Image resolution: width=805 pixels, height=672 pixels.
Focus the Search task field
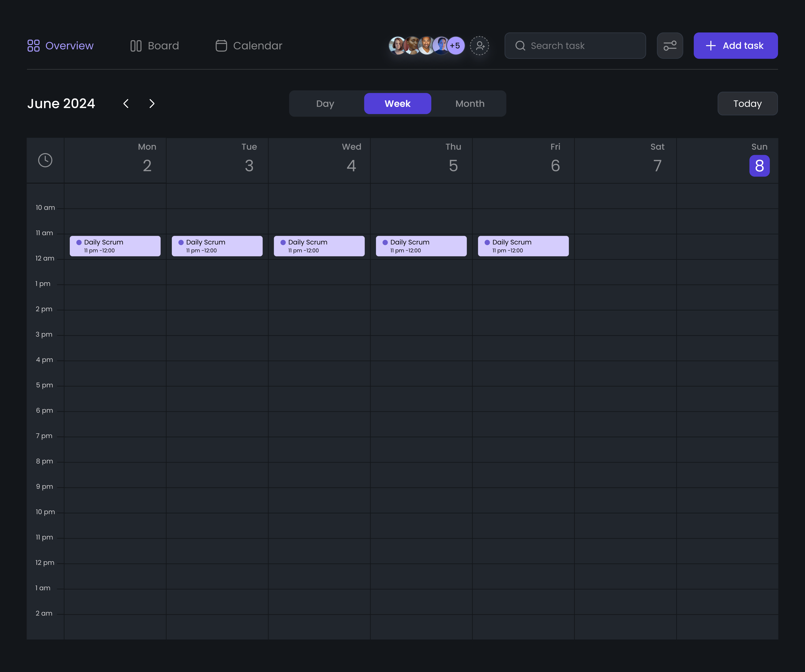(575, 46)
